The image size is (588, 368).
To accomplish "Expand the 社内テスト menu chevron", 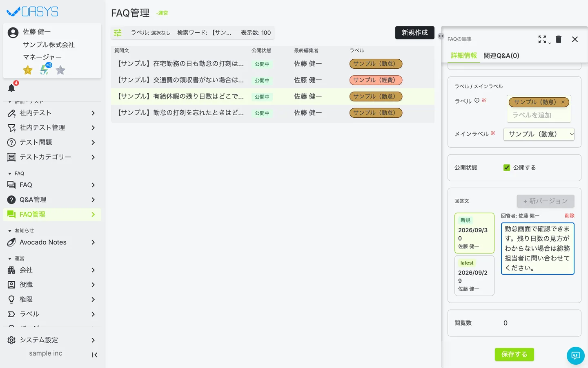I will (x=93, y=113).
